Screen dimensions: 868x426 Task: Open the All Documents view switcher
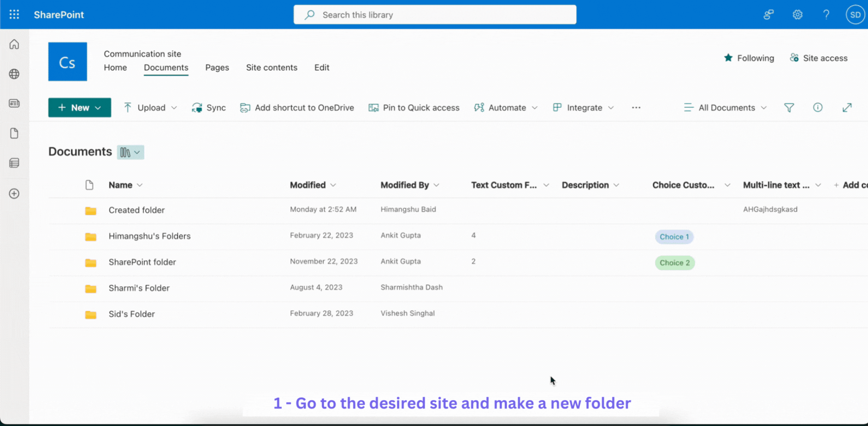[x=725, y=108]
